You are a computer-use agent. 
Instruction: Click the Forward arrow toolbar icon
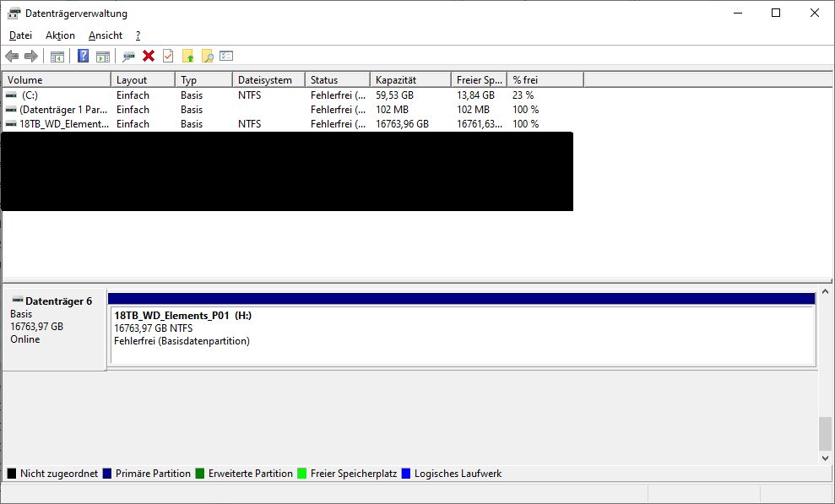click(x=31, y=56)
